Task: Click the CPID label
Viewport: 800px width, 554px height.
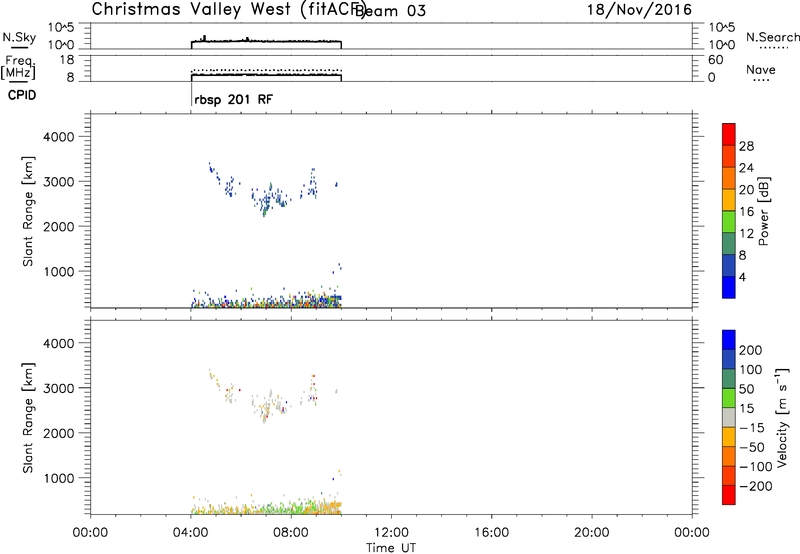Action: click(22, 95)
